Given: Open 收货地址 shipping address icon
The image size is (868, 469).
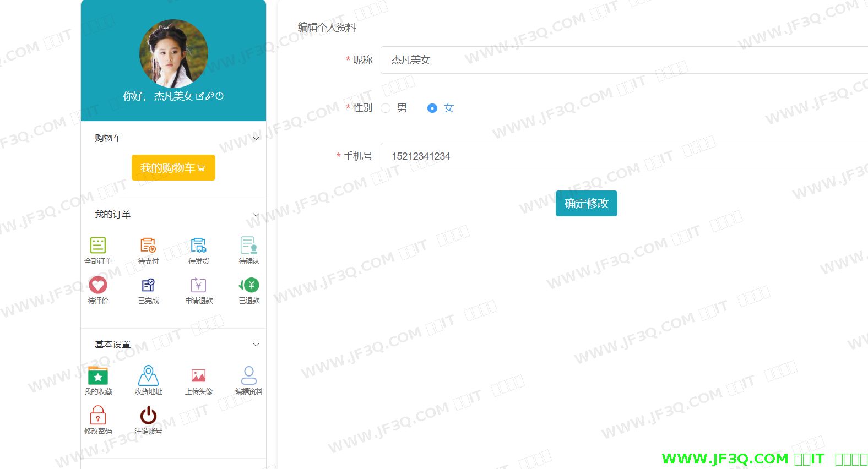Looking at the screenshot, I should (148, 376).
